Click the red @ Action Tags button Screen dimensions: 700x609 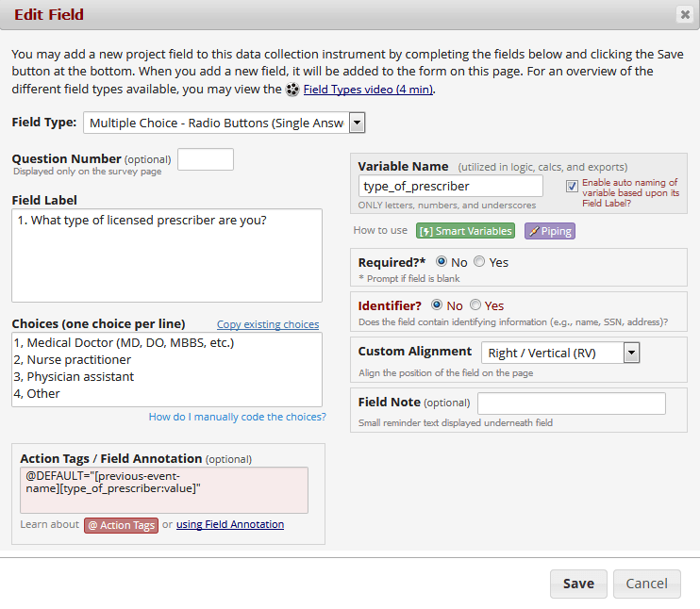[121, 525]
